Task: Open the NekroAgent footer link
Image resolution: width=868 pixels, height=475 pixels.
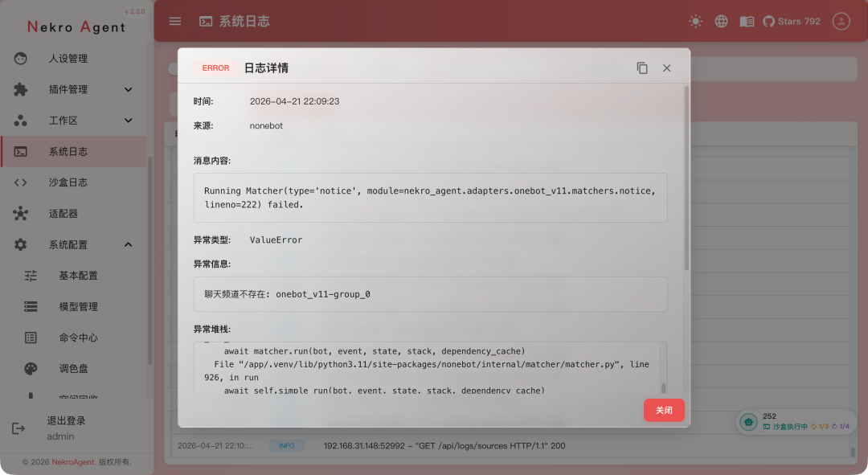Action: click(73, 461)
